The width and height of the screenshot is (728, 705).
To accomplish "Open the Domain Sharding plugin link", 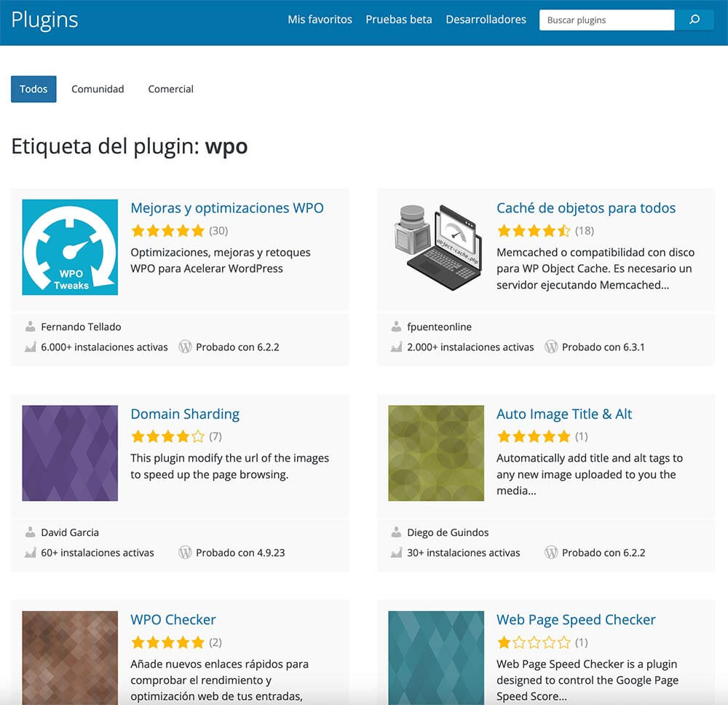I will pos(185,414).
